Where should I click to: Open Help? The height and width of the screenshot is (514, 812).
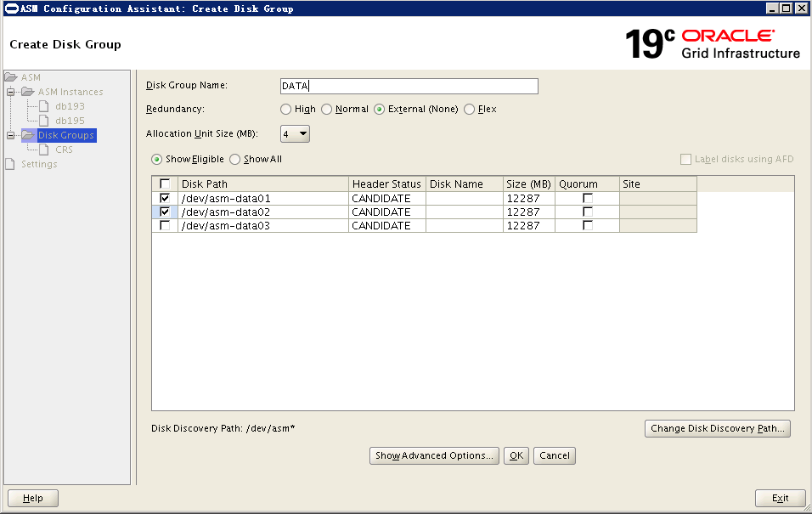coord(32,499)
